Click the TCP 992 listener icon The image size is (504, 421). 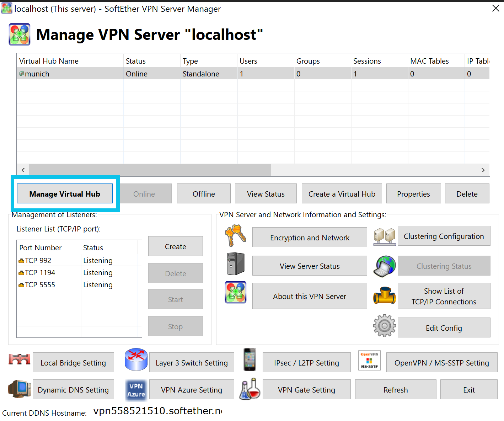tap(21, 261)
